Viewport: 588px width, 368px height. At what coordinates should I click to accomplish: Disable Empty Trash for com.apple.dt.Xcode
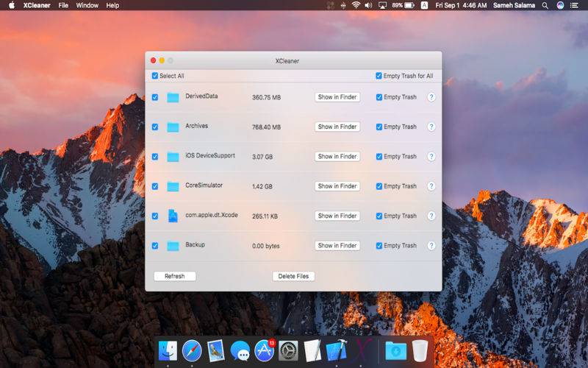pyautogui.click(x=379, y=216)
